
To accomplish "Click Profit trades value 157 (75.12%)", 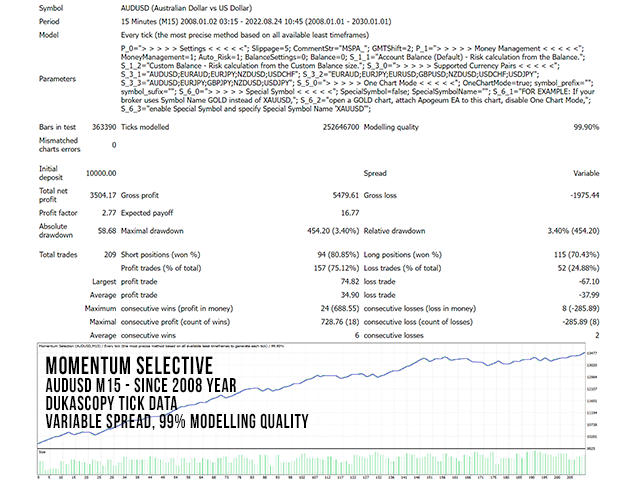I will [337, 268].
